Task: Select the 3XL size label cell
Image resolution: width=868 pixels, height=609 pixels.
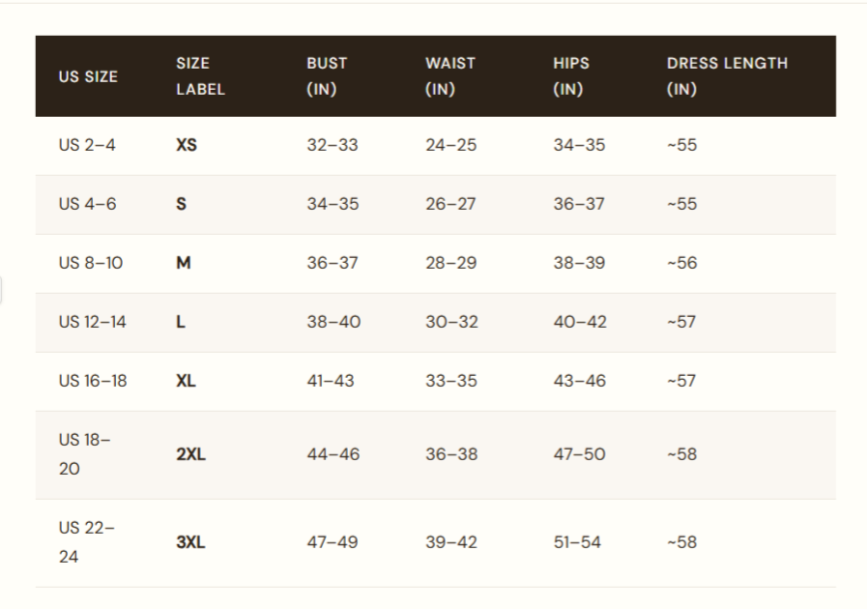Action: [x=190, y=542]
